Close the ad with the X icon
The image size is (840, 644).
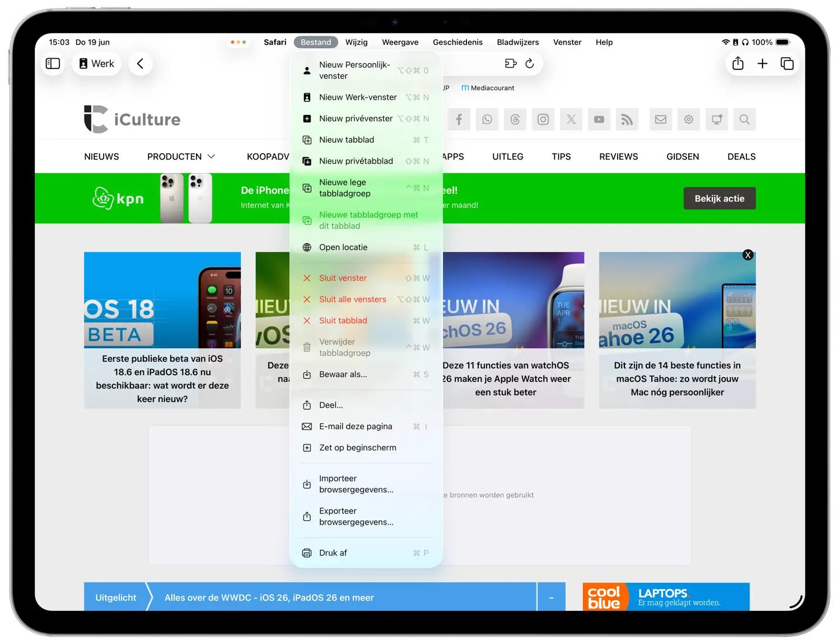[748, 255]
